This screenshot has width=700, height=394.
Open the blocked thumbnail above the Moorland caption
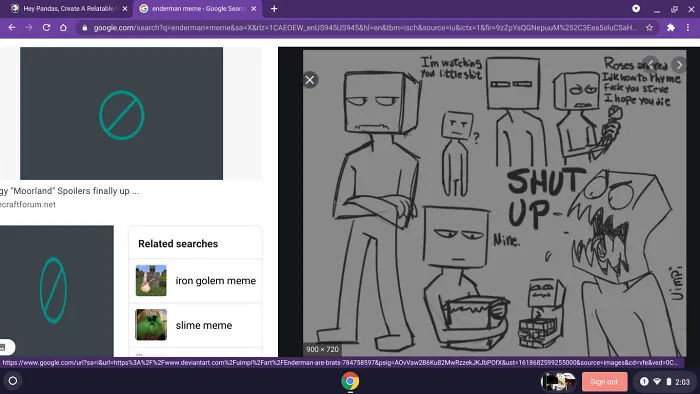pos(121,113)
